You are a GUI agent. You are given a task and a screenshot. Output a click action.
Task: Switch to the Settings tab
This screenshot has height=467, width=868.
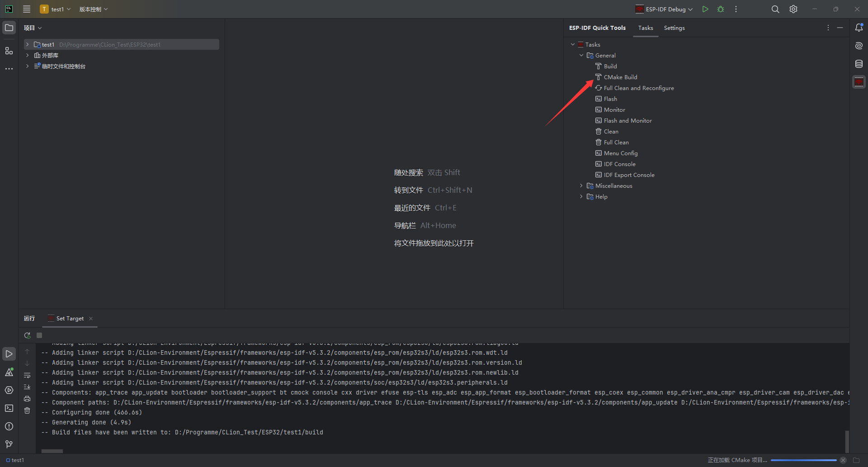(x=674, y=28)
